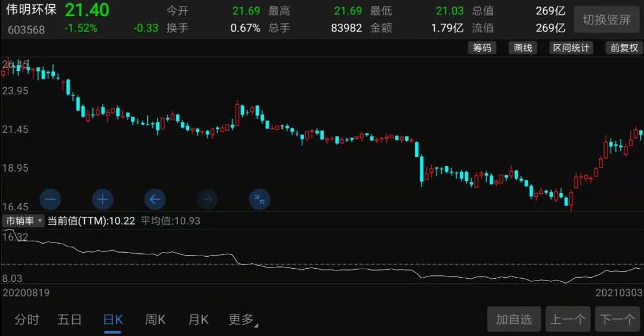Image resolution: width=644 pixels, height=336 pixels.
Task: Go to previous stock with 上一个
Action: (x=568, y=320)
